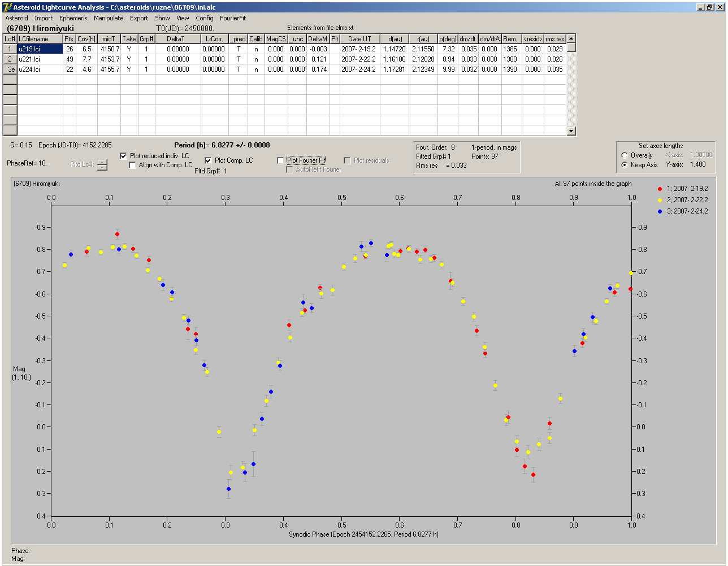The width and height of the screenshot is (728, 566).
Task: Click the Synodic Phase axis label
Action: [x=363, y=534]
